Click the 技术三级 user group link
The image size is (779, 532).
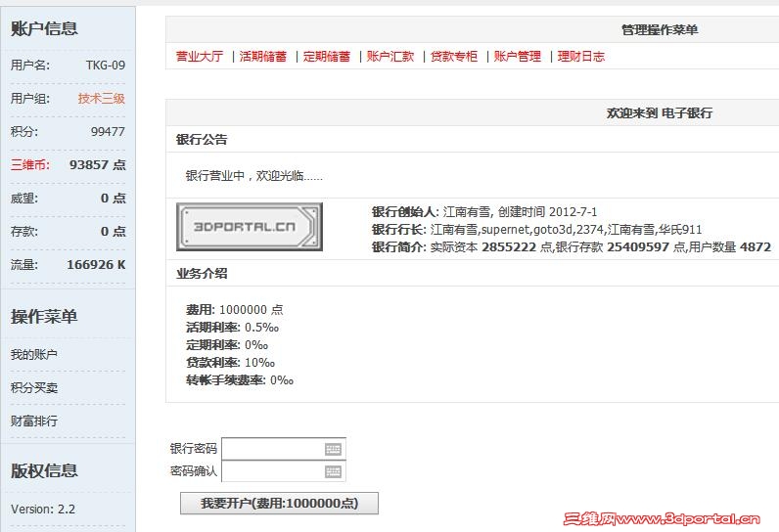click(102, 98)
